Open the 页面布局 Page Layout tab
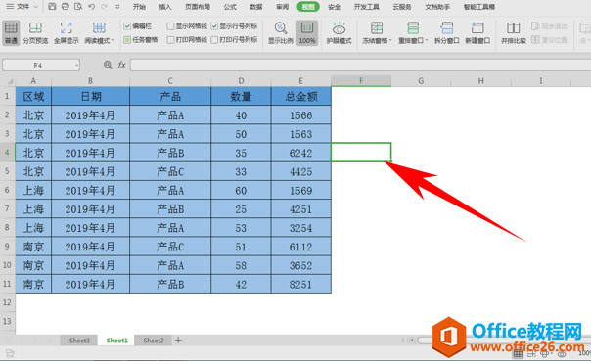 tap(198, 7)
